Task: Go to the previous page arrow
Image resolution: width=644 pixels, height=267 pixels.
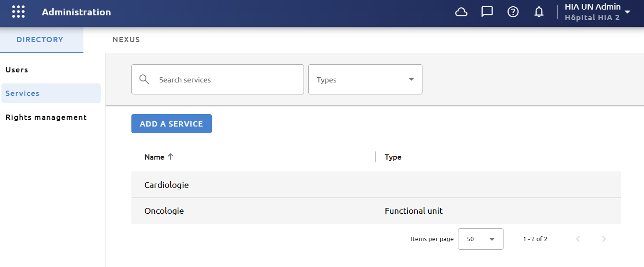Action: [x=578, y=239]
